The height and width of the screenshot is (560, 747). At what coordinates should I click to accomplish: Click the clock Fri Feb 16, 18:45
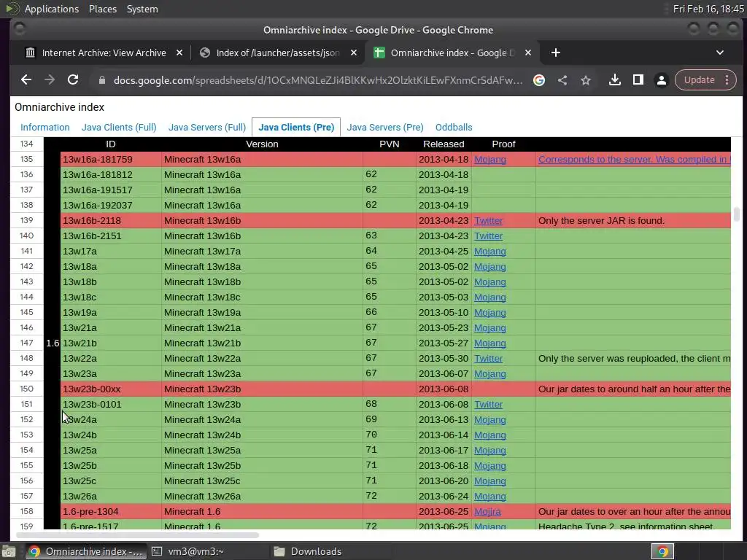tap(708, 9)
